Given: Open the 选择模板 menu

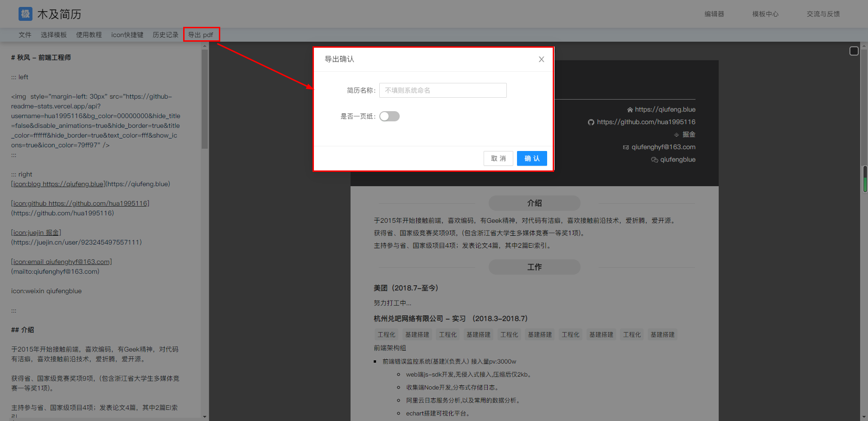Looking at the screenshot, I should point(54,35).
